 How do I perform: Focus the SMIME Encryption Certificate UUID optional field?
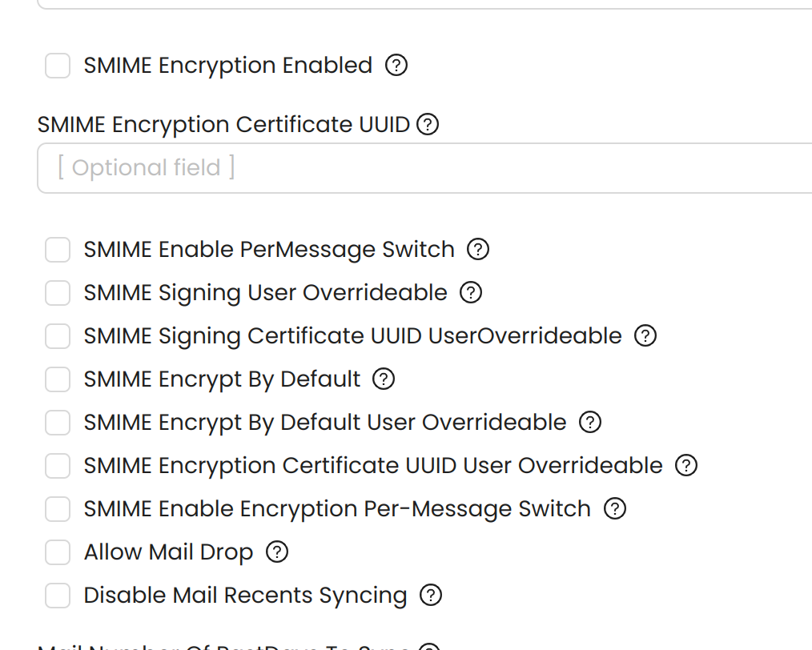(x=424, y=168)
